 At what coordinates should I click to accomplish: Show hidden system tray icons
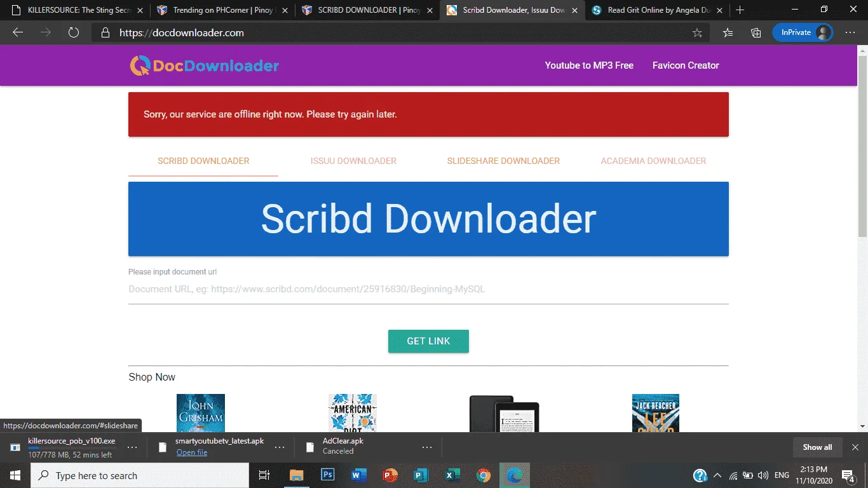click(717, 475)
